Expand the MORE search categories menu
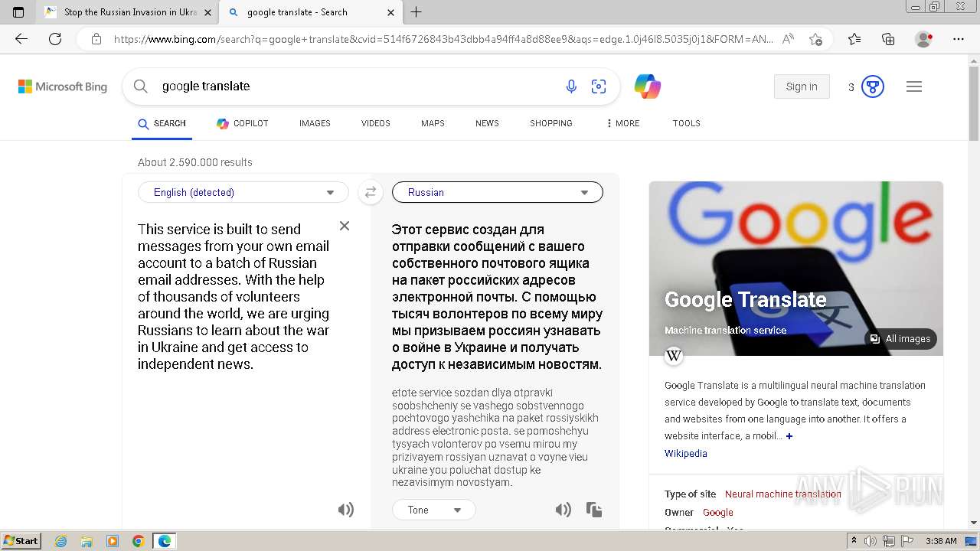Image resolution: width=980 pixels, height=551 pixels. tap(622, 123)
